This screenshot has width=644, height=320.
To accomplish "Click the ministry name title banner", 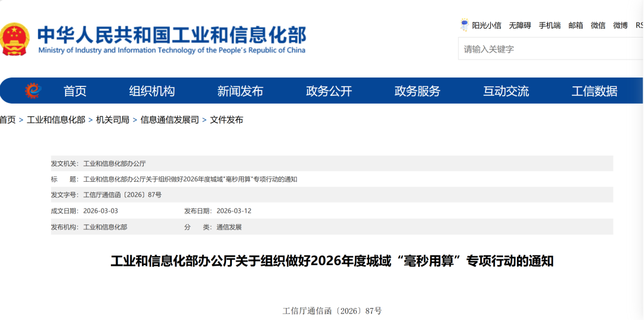I will 172,39.
